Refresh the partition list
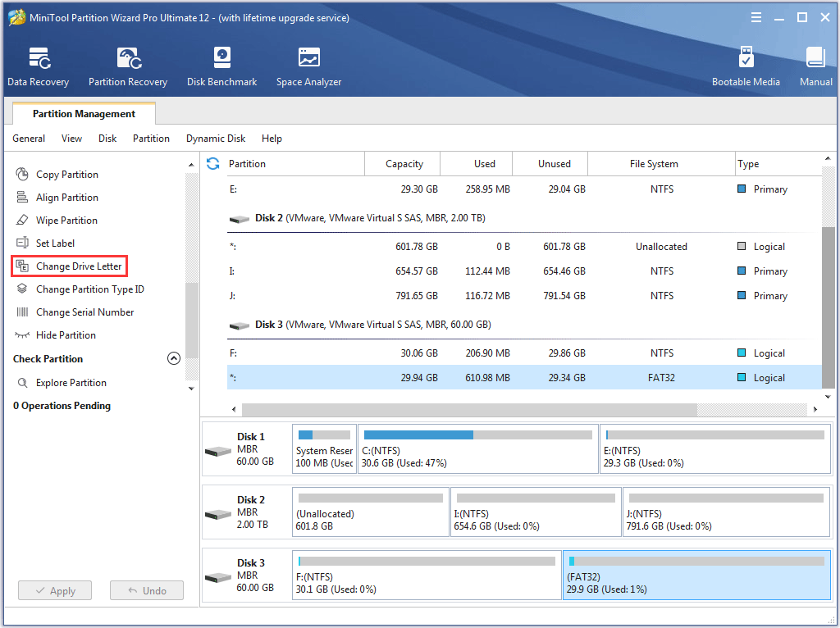The image size is (840, 628). 213,163
